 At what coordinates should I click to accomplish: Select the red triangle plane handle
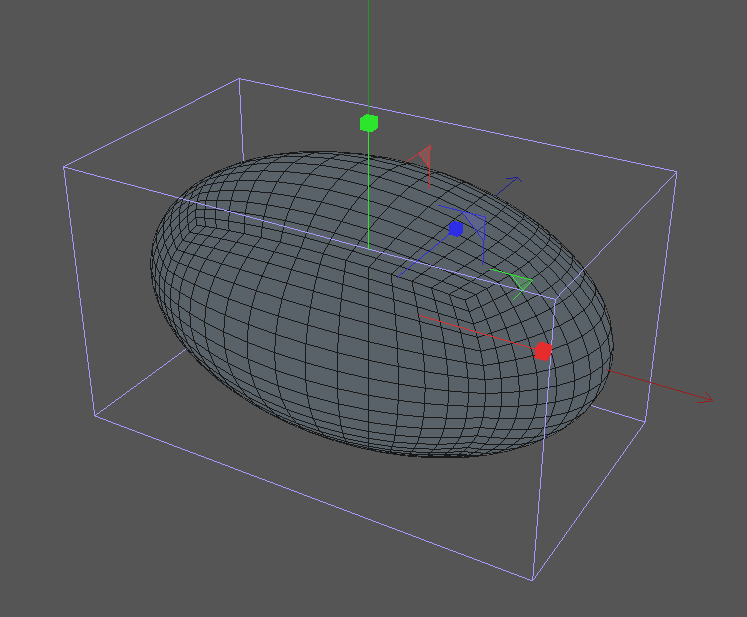pos(425,156)
